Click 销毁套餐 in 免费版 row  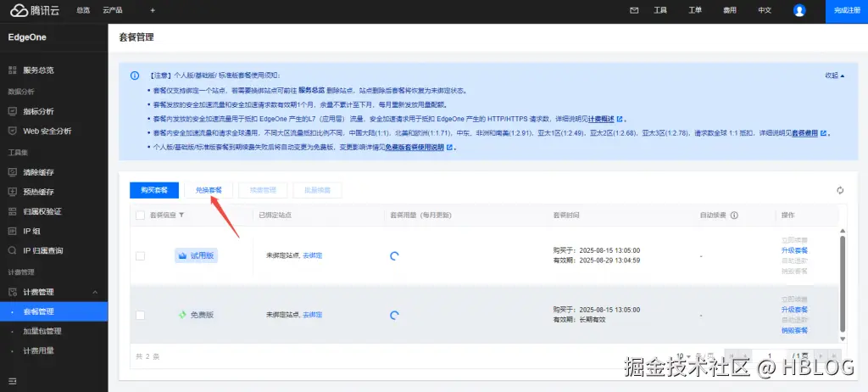pyautogui.click(x=794, y=330)
